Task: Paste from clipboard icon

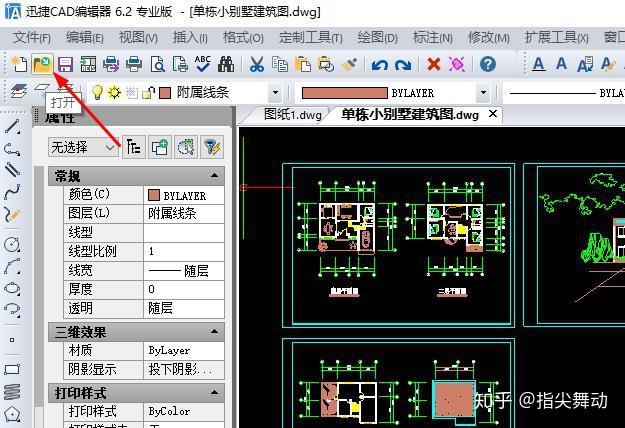Action: pos(303,64)
